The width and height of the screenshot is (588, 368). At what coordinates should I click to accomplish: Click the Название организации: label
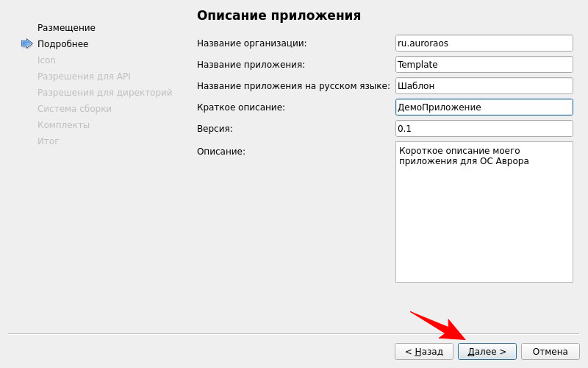coord(251,43)
